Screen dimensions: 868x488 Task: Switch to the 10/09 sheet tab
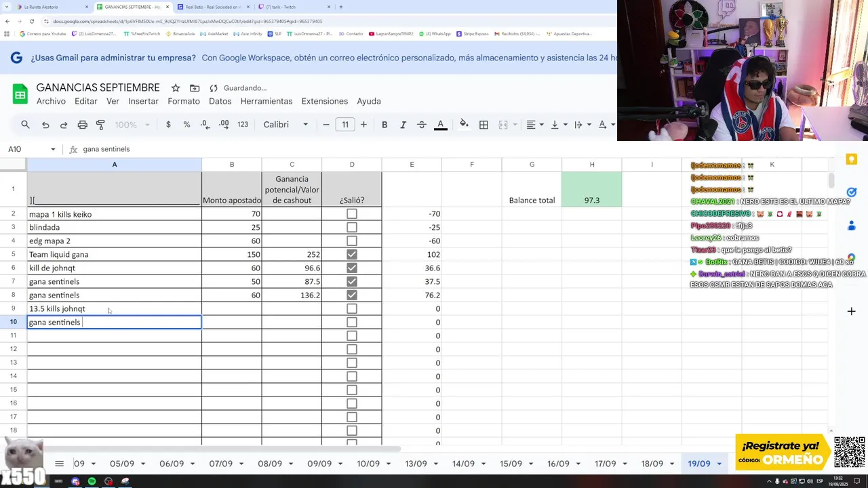[368, 464]
